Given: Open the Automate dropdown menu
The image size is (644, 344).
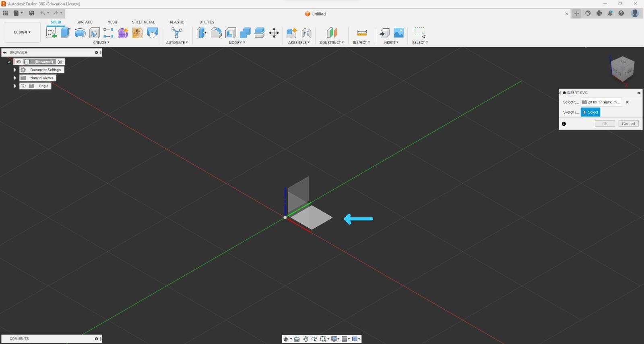Looking at the screenshot, I should pyautogui.click(x=177, y=43).
